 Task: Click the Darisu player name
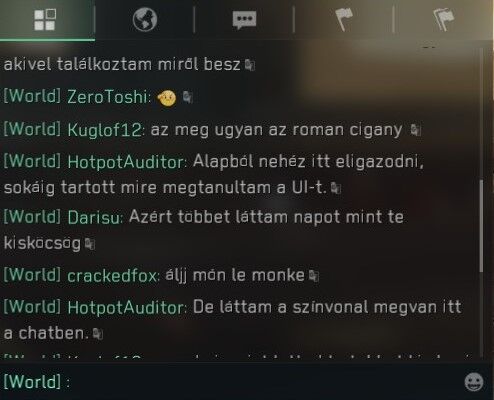94,218
